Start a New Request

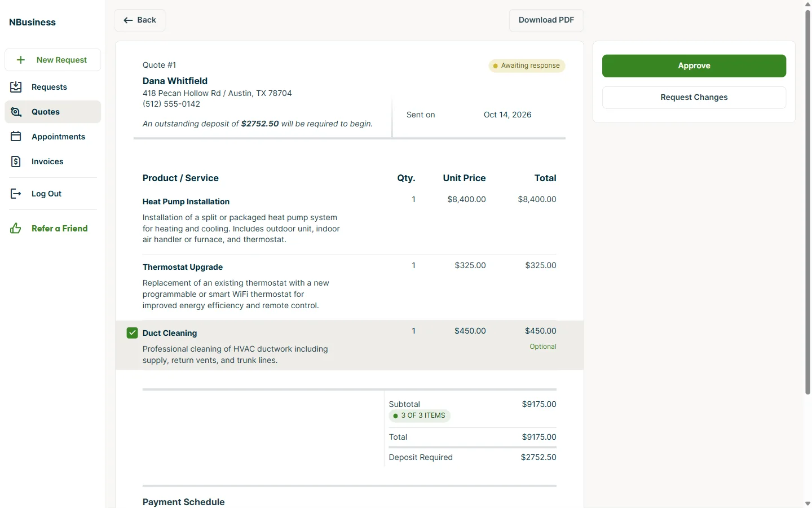(x=52, y=60)
